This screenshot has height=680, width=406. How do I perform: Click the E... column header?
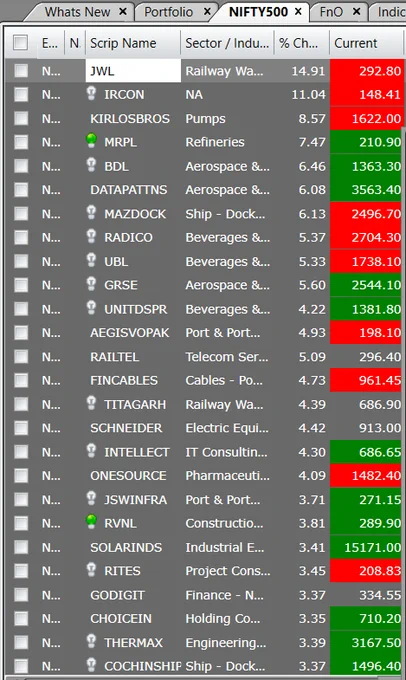pos(50,43)
